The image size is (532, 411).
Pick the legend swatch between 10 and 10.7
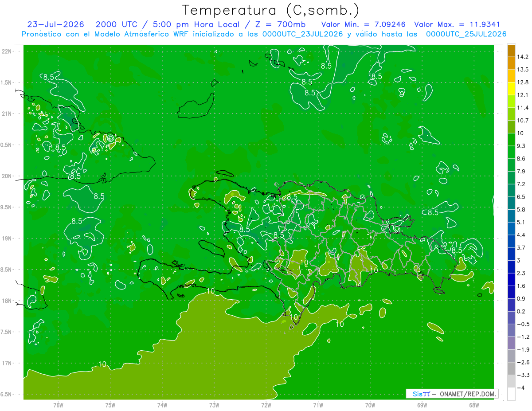511,127
